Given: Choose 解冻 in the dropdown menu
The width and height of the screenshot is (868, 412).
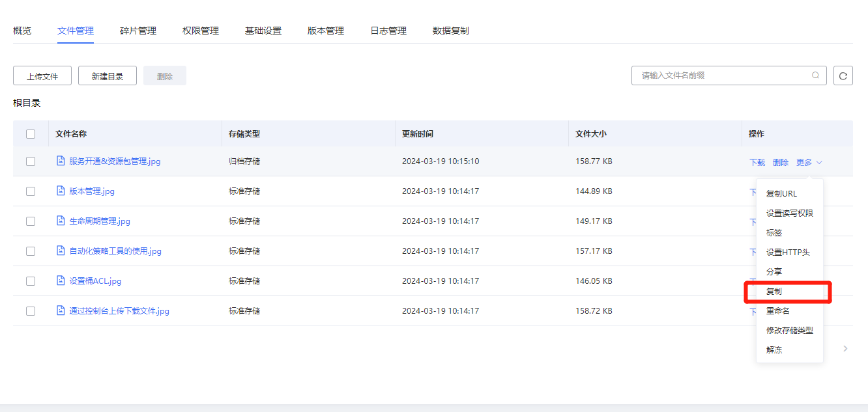Looking at the screenshot, I should [790, 350].
